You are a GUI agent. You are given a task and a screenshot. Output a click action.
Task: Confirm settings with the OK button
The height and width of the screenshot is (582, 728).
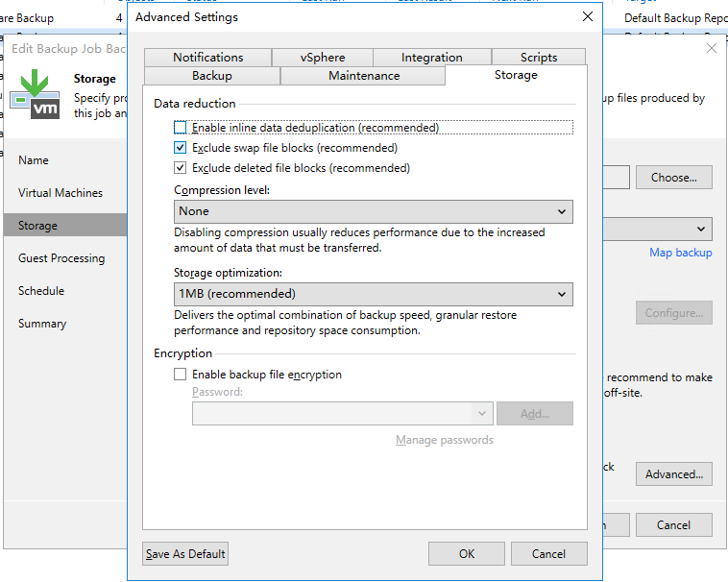tap(466, 554)
